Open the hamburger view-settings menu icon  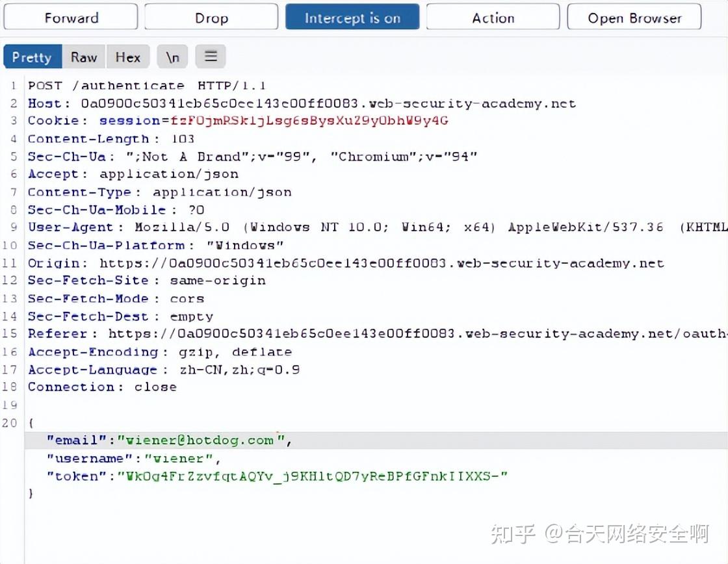(x=210, y=57)
